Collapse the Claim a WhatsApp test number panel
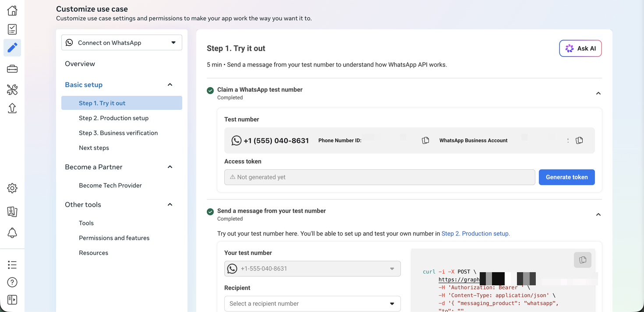644x312 pixels. coord(598,93)
